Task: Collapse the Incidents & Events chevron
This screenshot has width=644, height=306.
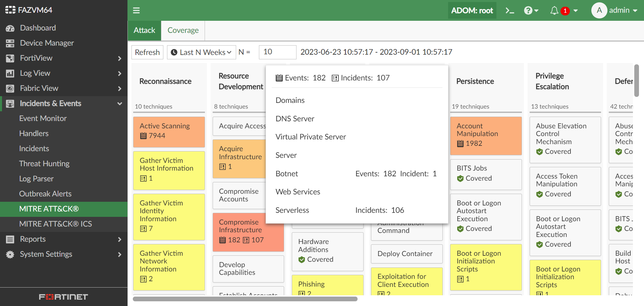Action: [x=120, y=104]
